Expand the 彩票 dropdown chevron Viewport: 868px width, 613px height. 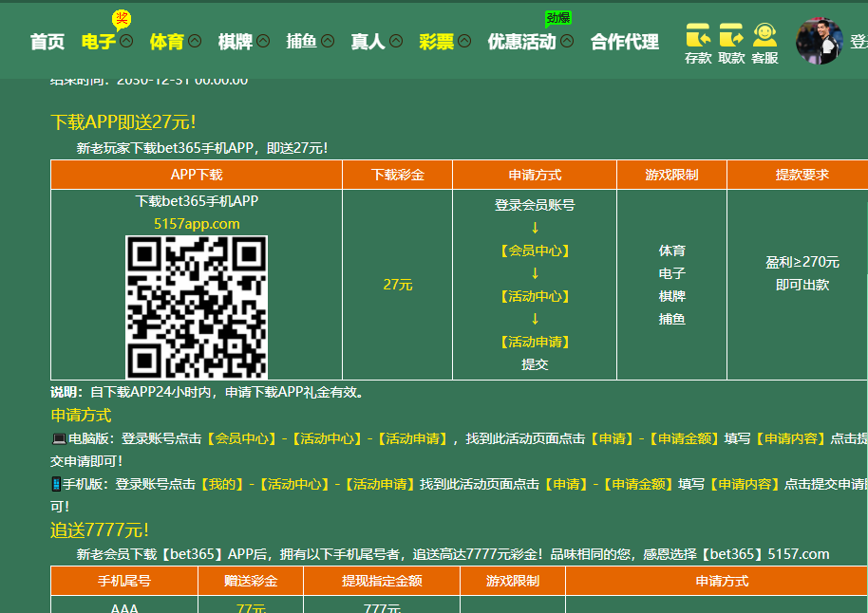(x=464, y=42)
